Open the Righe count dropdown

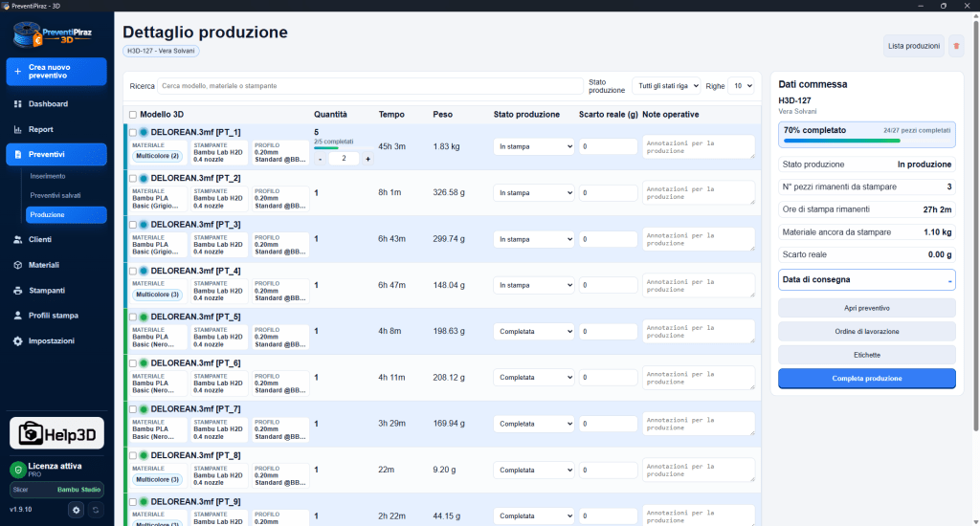tap(741, 85)
